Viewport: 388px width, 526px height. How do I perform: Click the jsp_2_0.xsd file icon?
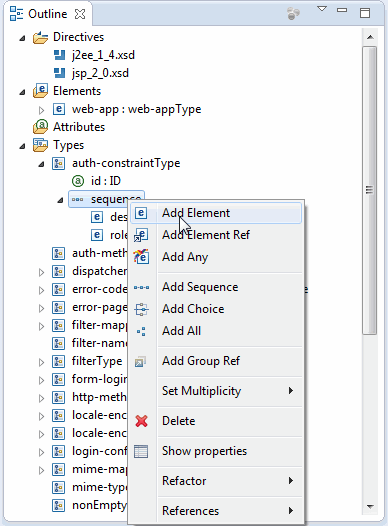coord(59,73)
